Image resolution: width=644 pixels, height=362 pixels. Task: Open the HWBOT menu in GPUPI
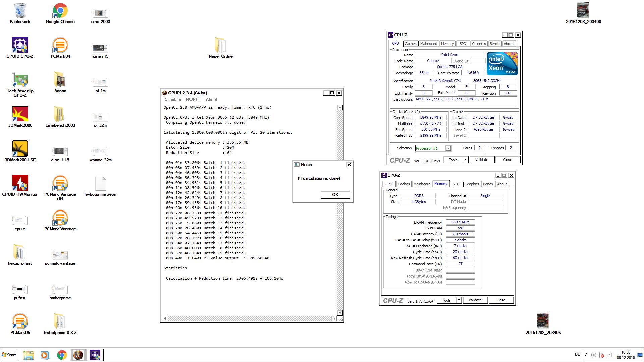193,100
